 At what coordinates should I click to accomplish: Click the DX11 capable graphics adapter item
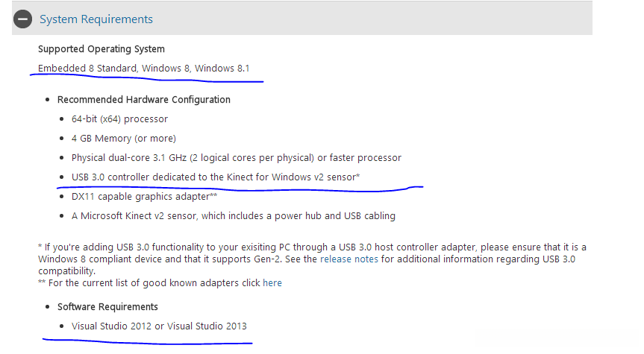tap(144, 197)
